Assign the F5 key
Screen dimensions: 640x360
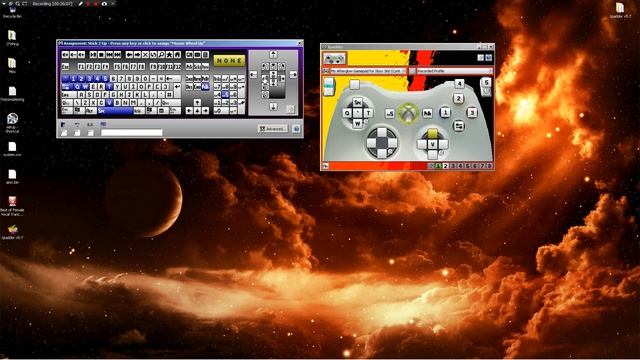click(x=118, y=67)
